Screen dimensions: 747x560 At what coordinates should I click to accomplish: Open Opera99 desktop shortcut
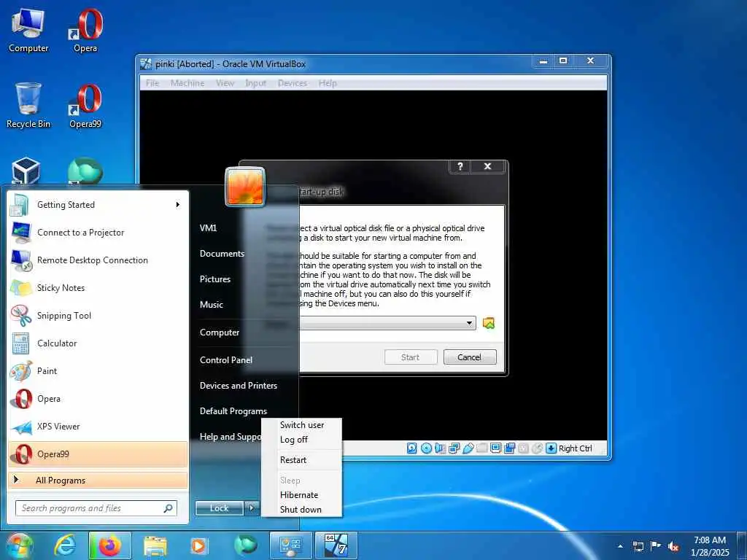(x=85, y=106)
